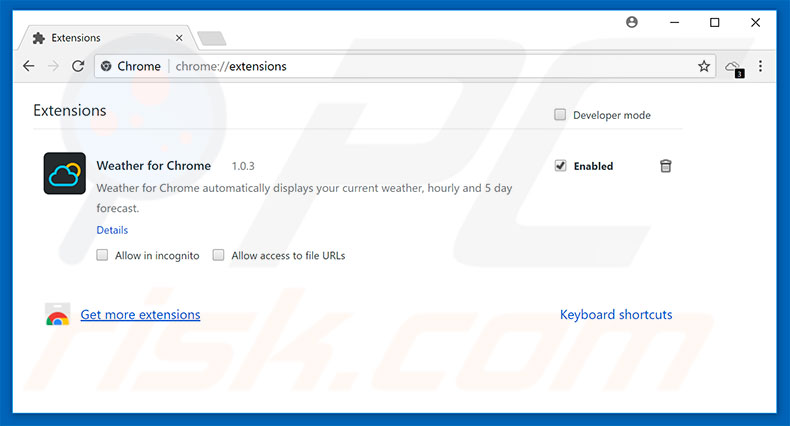Open a new tab with the new tab button
The height and width of the screenshot is (426, 790).
point(212,38)
